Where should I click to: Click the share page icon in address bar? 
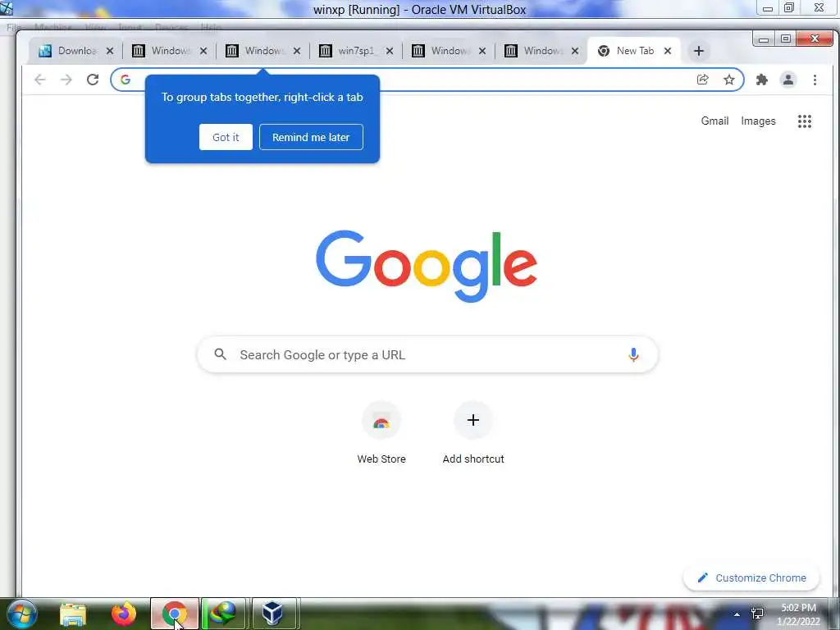[x=703, y=80]
